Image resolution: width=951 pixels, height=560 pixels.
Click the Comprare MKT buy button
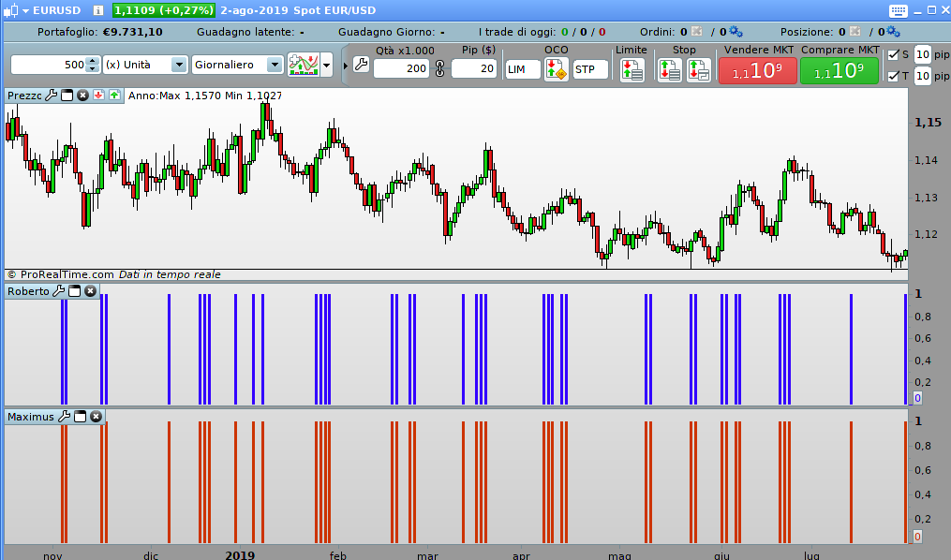(840, 71)
